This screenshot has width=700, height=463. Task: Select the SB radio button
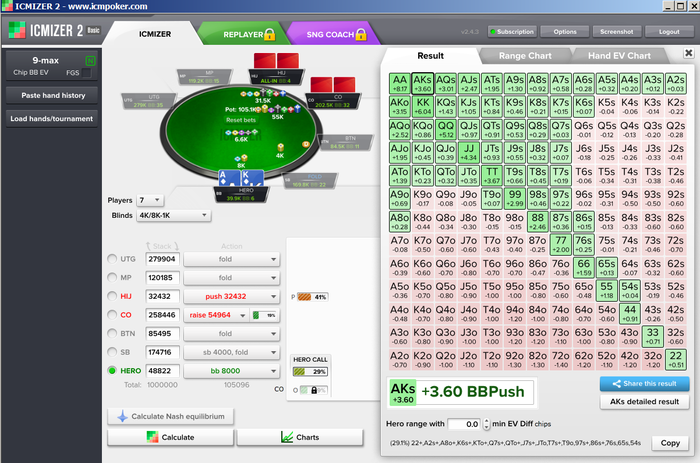tap(112, 352)
